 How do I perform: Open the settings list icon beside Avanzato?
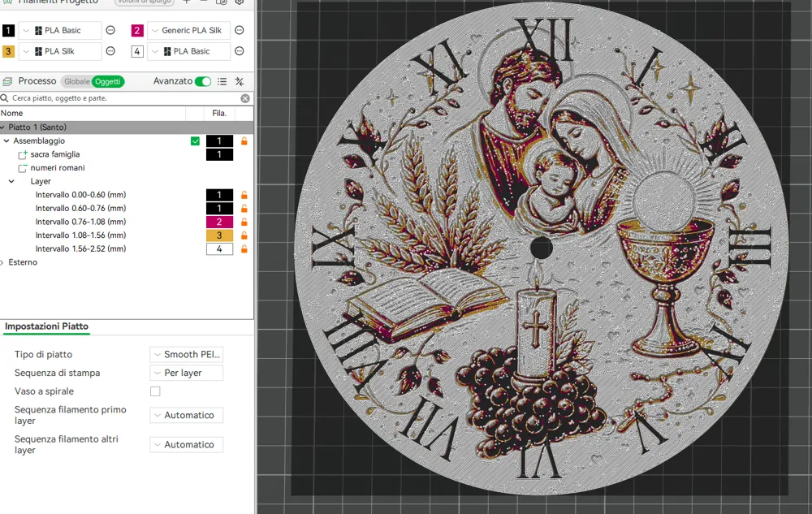(222, 81)
